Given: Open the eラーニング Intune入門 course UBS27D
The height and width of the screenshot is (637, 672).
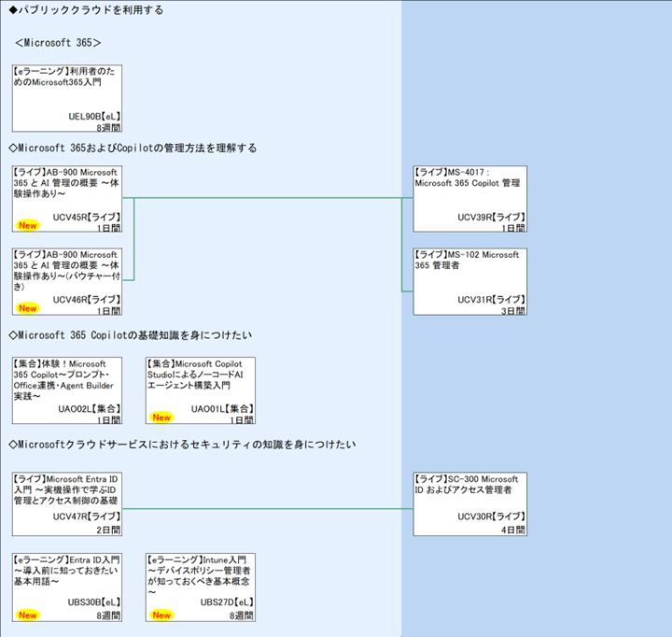Looking at the screenshot, I should [x=201, y=587].
